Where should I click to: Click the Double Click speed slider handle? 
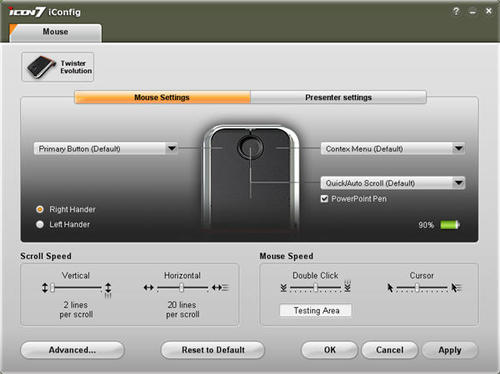coord(315,288)
